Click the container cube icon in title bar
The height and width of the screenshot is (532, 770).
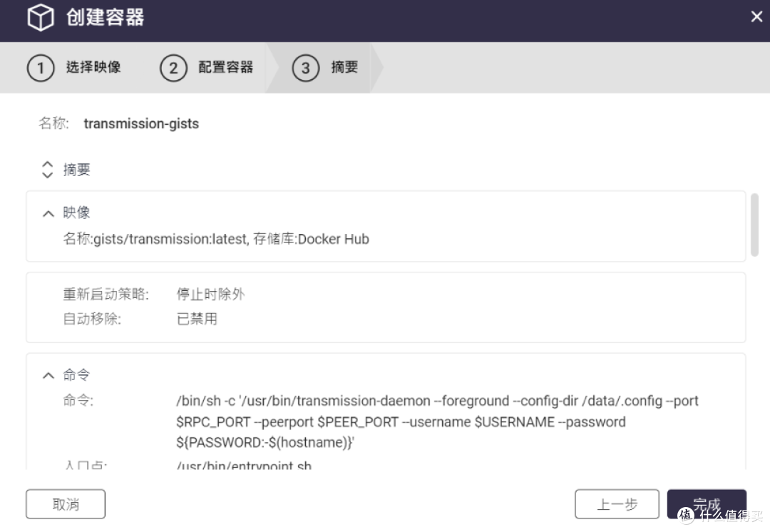(40, 18)
